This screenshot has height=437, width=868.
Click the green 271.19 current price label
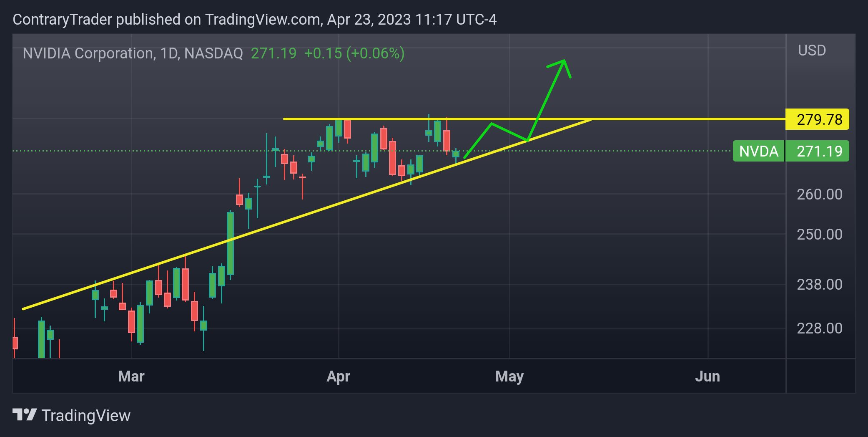tap(817, 151)
